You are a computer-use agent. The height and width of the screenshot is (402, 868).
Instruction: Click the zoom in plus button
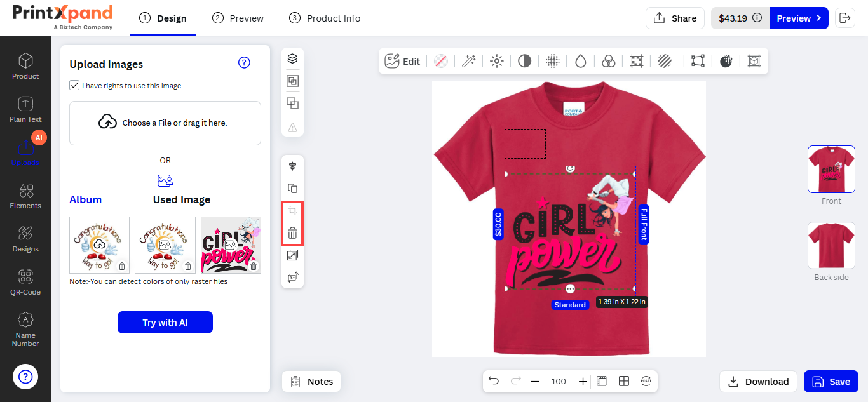[583, 381]
